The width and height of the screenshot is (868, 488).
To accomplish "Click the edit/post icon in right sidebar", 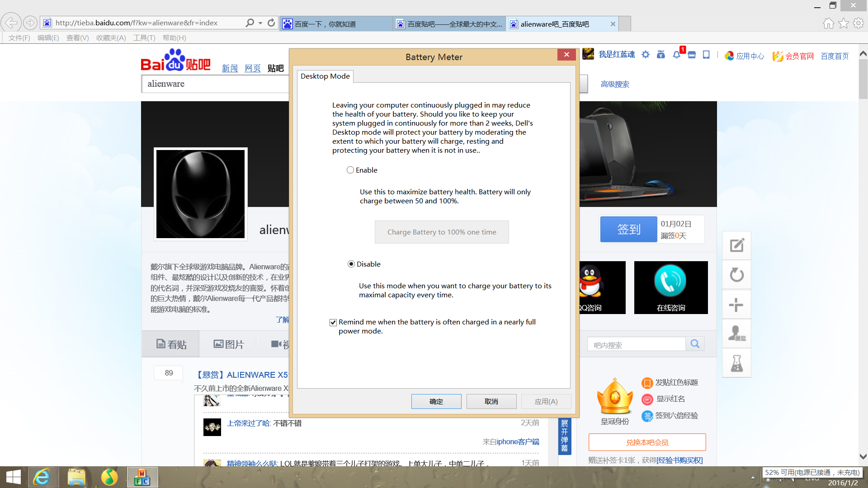I will [736, 245].
